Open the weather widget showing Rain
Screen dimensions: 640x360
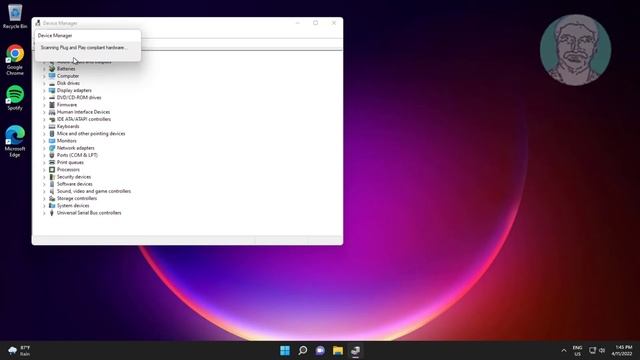point(19,351)
